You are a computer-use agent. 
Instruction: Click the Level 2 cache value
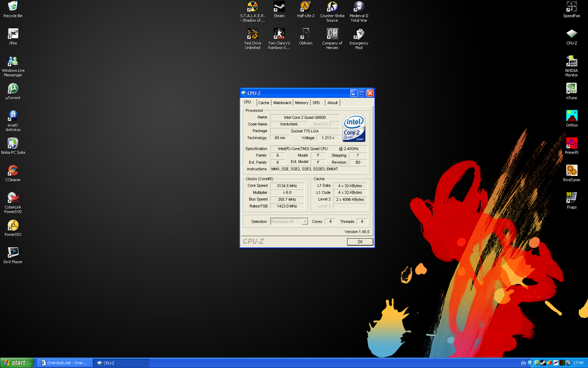(x=350, y=200)
